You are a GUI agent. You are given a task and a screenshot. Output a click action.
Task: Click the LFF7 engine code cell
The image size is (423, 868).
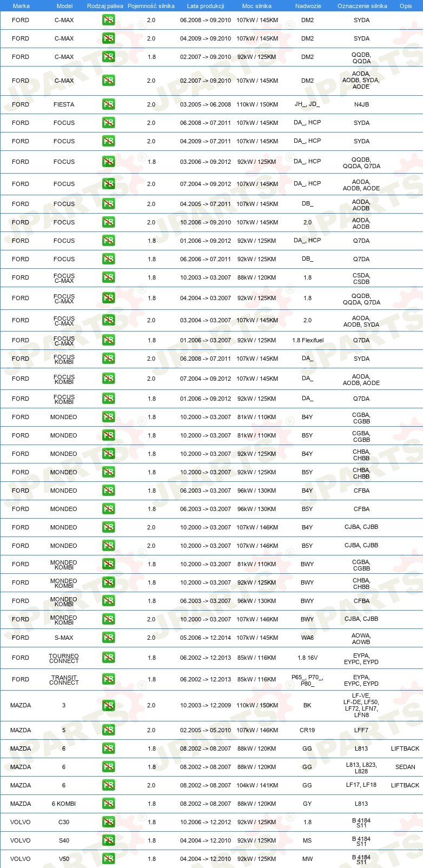point(361,730)
